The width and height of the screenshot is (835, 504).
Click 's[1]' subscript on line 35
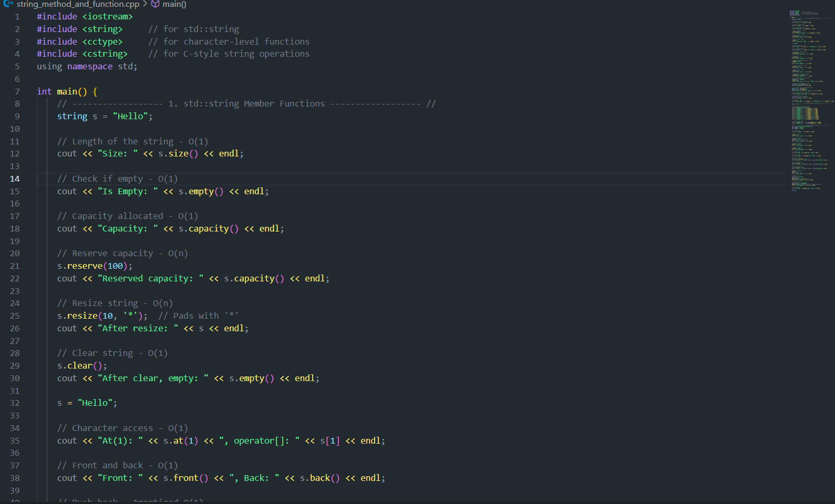pos(330,441)
